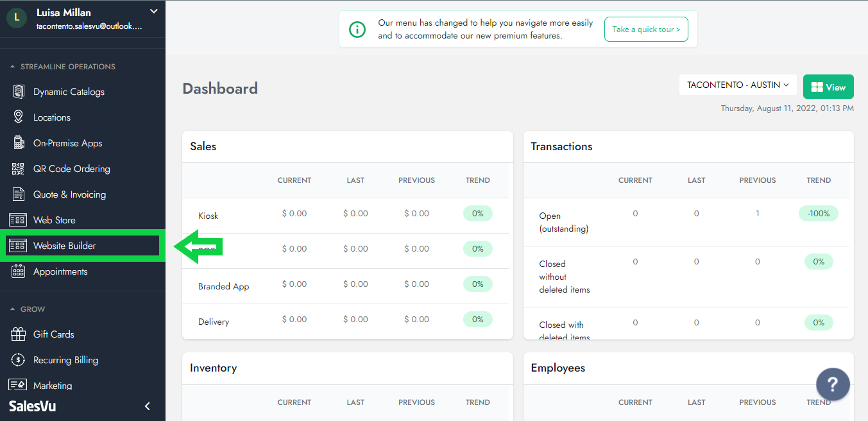
Task: Click the Appointments calendar icon
Action: click(19, 271)
